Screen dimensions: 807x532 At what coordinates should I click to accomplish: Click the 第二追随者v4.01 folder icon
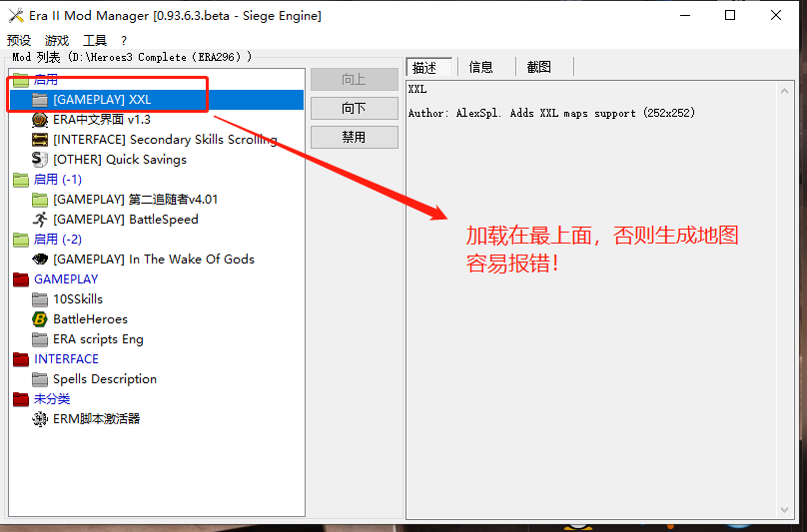tap(40, 199)
